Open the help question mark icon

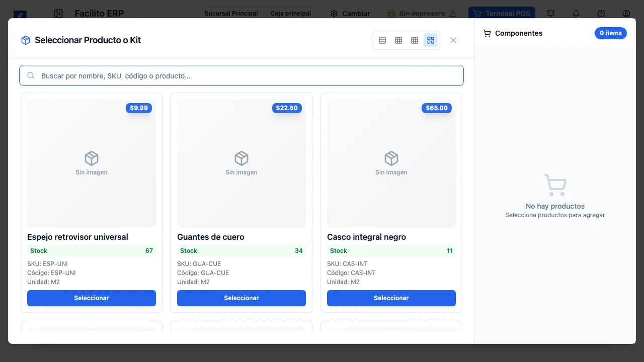pos(601,14)
